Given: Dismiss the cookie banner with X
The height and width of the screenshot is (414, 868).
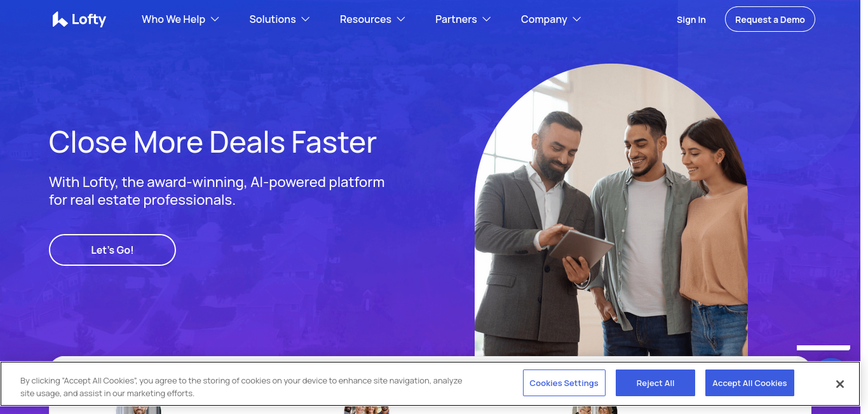Looking at the screenshot, I should [x=839, y=384].
